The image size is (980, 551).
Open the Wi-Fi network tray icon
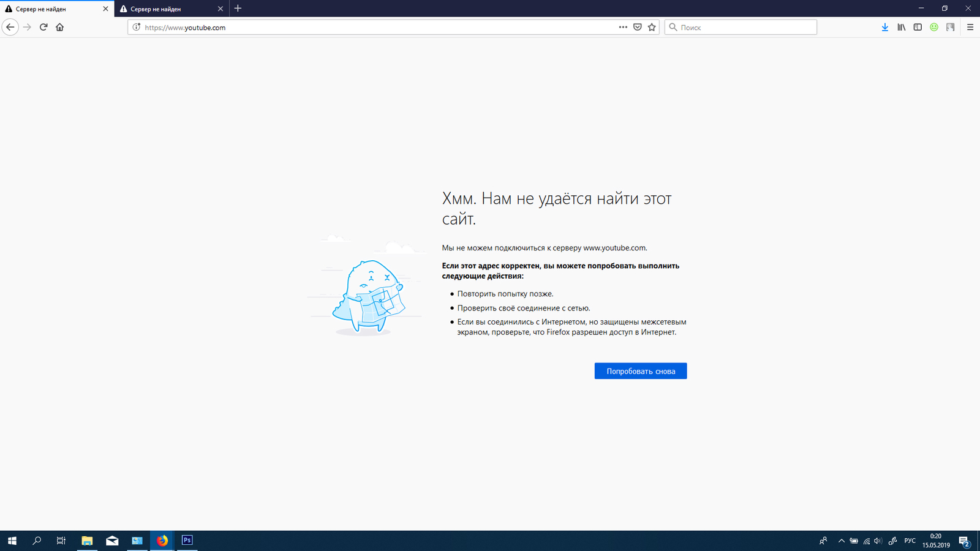click(867, 541)
